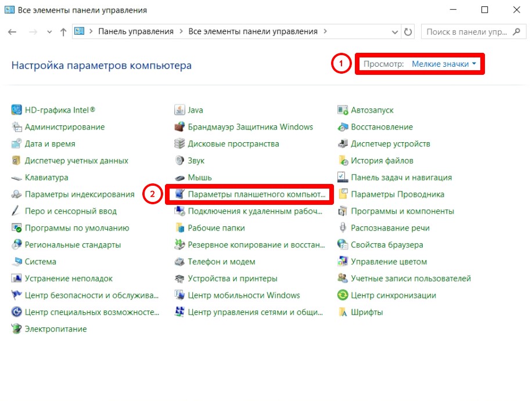Image resolution: width=532 pixels, height=401 pixels.
Task: Click the Администрирование icon
Action: point(16,127)
